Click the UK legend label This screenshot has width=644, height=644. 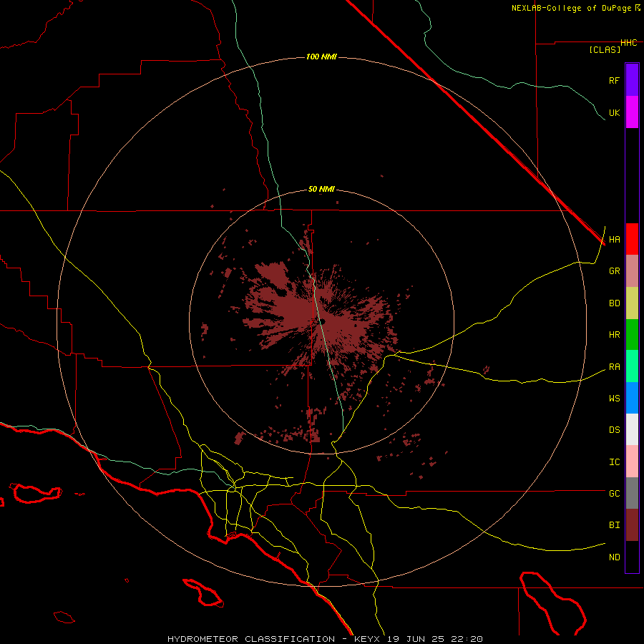pos(614,112)
